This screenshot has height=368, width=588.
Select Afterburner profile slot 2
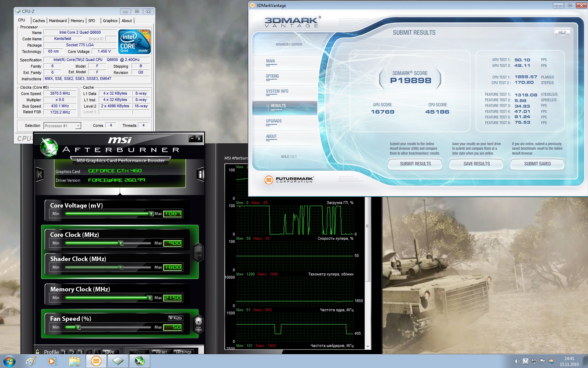72,352
